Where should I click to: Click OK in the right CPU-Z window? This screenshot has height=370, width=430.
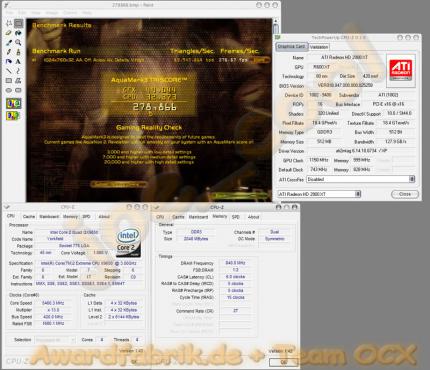(283, 362)
